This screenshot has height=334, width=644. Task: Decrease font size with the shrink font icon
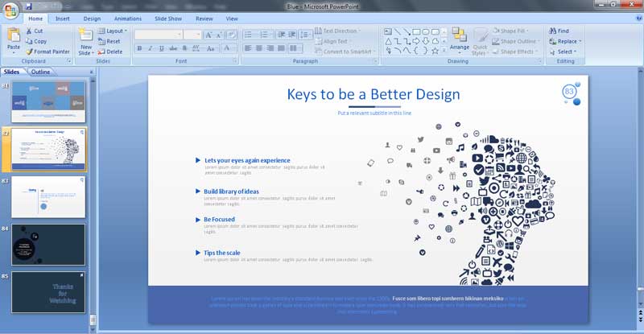point(219,35)
